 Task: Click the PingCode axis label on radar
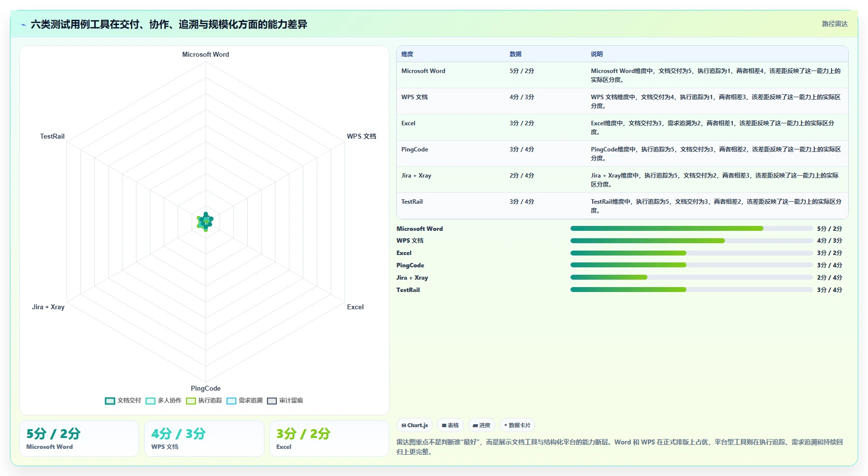click(206, 388)
